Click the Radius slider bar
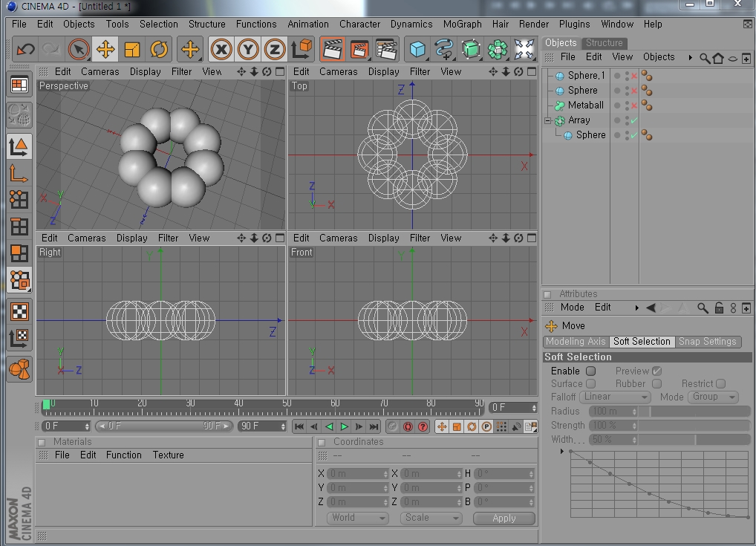 coord(695,412)
